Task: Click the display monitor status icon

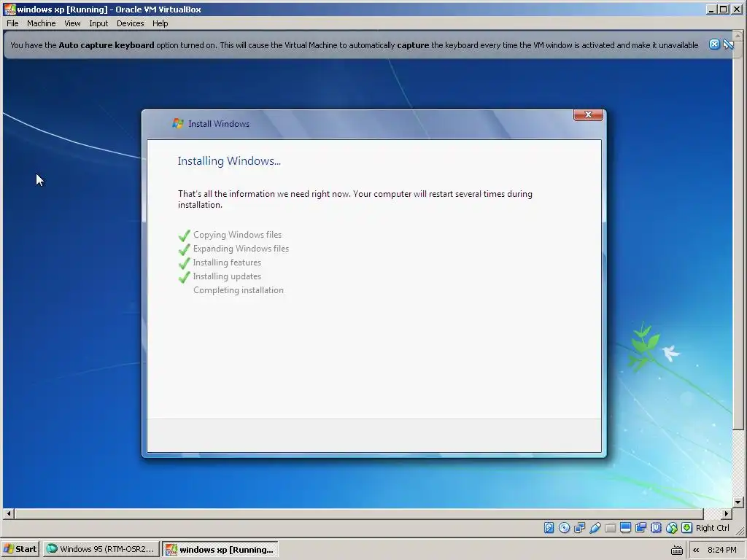Action: click(x=625, y=528)
